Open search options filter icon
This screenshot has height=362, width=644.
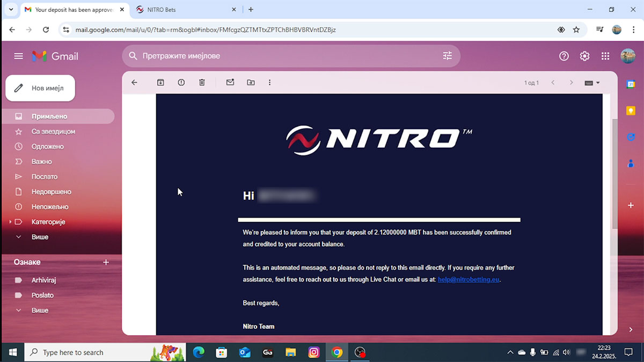coord(447,56)
